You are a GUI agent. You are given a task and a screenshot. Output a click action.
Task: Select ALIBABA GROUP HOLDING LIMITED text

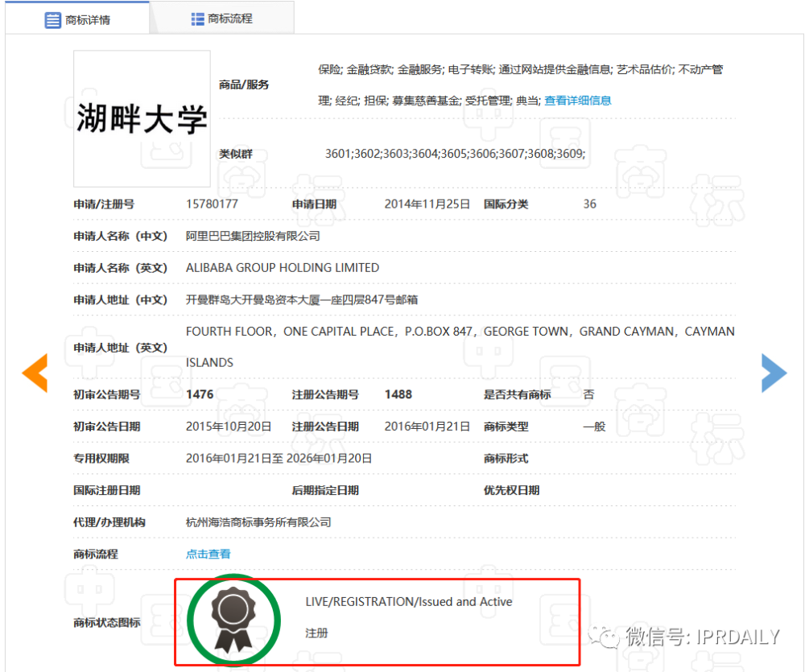point(283,268)
